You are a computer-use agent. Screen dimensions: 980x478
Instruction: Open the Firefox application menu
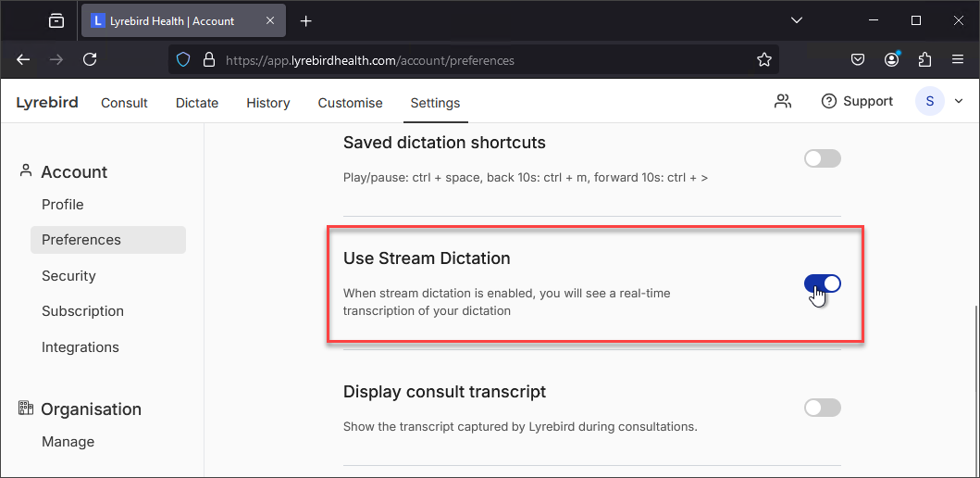(x=958, y=59)
